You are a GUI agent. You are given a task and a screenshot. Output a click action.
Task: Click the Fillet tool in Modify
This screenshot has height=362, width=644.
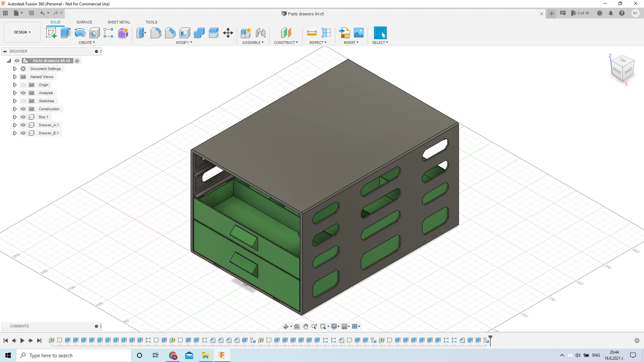tap(156, 33)
